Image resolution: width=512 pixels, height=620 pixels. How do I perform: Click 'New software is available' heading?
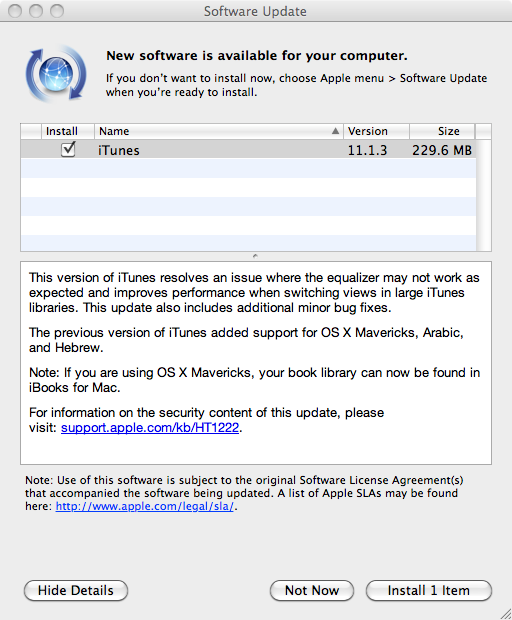click(x=257, y=55)
